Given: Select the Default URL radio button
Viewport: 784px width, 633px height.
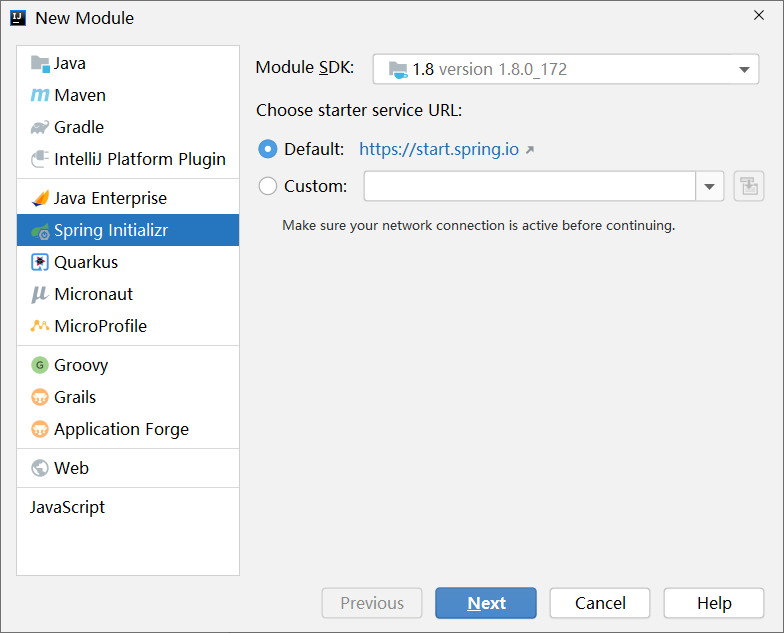Looking at the screenshot, I should [268, 149].
